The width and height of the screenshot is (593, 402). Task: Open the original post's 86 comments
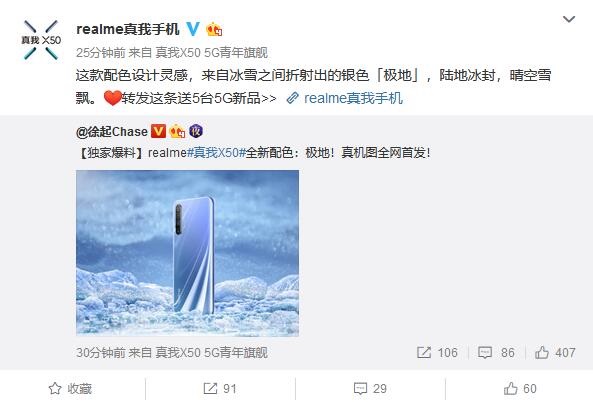tap(496, 352)
